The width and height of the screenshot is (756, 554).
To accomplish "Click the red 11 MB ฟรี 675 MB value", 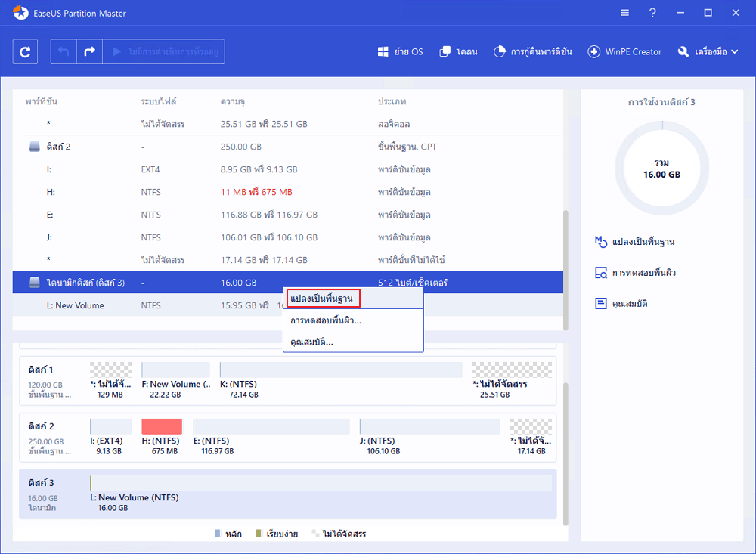I will (x=256, y=192).
